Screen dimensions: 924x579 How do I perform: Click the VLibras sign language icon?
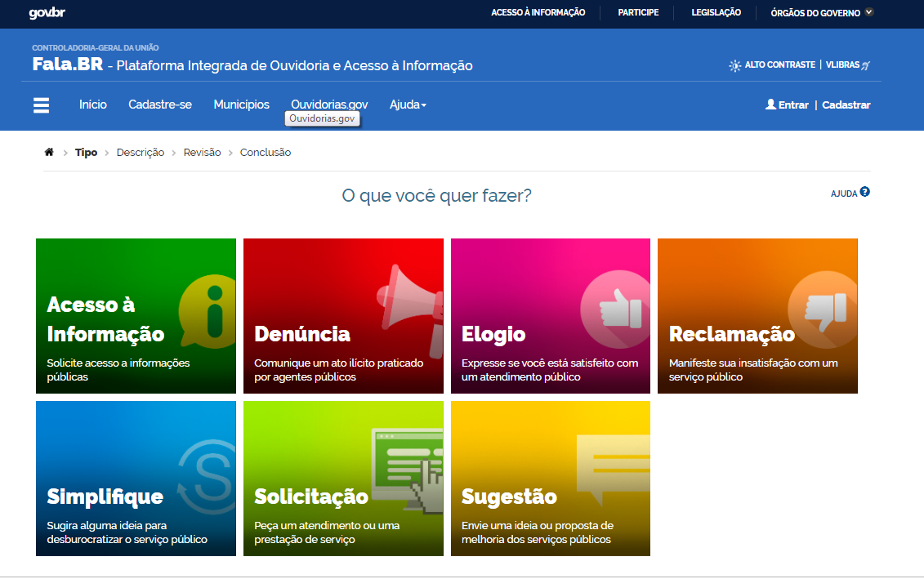[x=866, y=65]
